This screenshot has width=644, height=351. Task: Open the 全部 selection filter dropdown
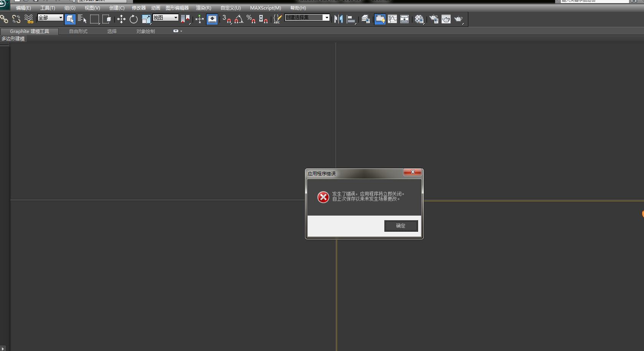click(50, 18)
